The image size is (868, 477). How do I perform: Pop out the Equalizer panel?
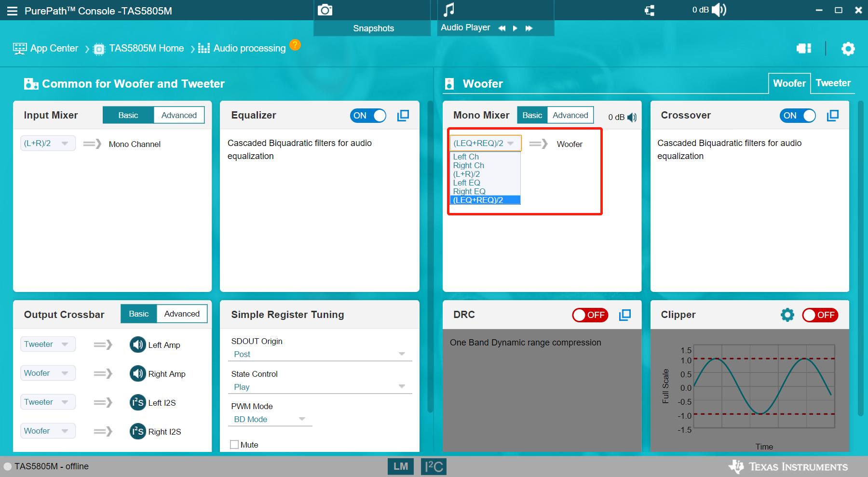coord(403,115)
